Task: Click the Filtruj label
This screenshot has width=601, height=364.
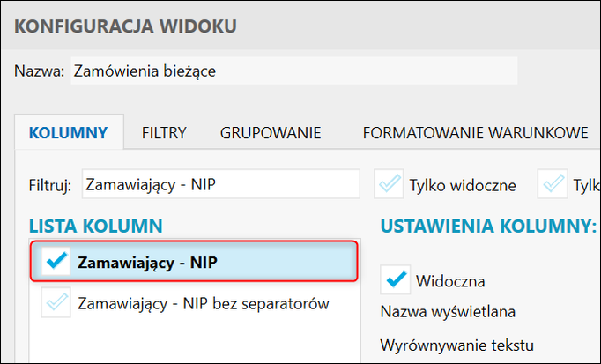Action: (49, 185)
